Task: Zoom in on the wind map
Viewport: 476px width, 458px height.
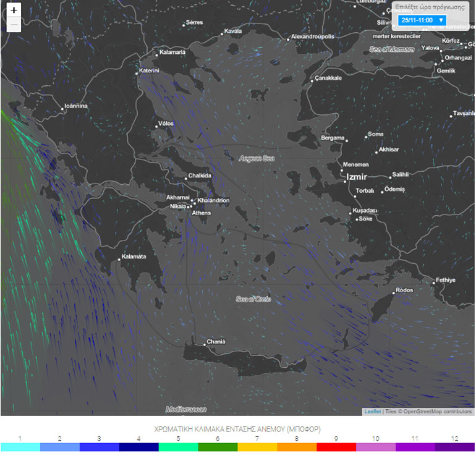Action: [14, 11]
